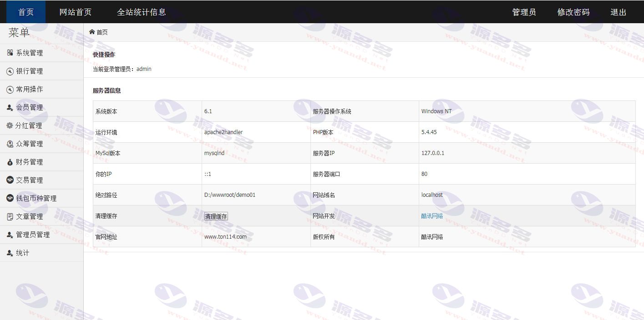Click the 网站域名 label cell
Viewport: 644px width, 320px height.
click(x=365, y=195)
